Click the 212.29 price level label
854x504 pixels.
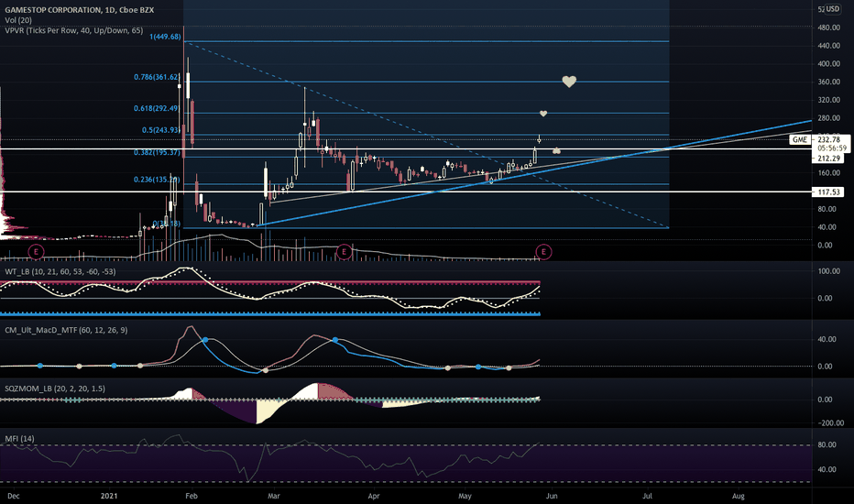click(828, 158)
